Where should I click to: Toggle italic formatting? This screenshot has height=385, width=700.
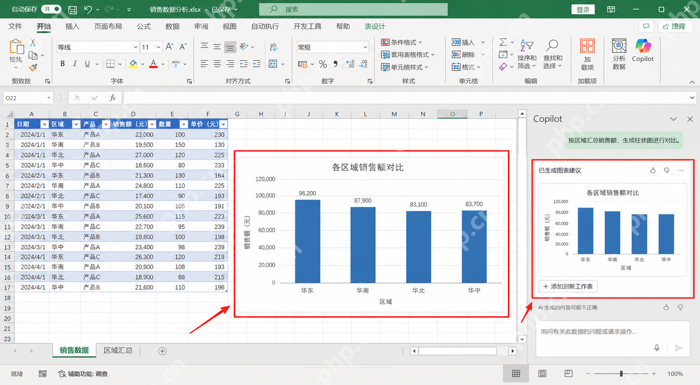75,64
